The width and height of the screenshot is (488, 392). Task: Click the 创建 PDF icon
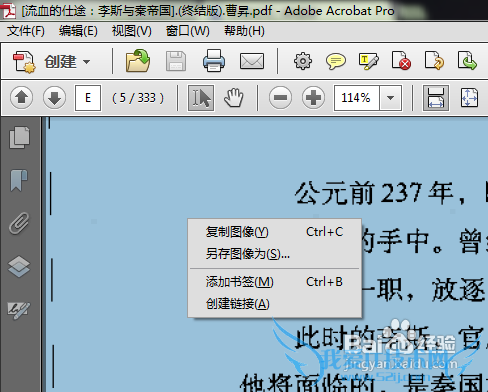24,62
